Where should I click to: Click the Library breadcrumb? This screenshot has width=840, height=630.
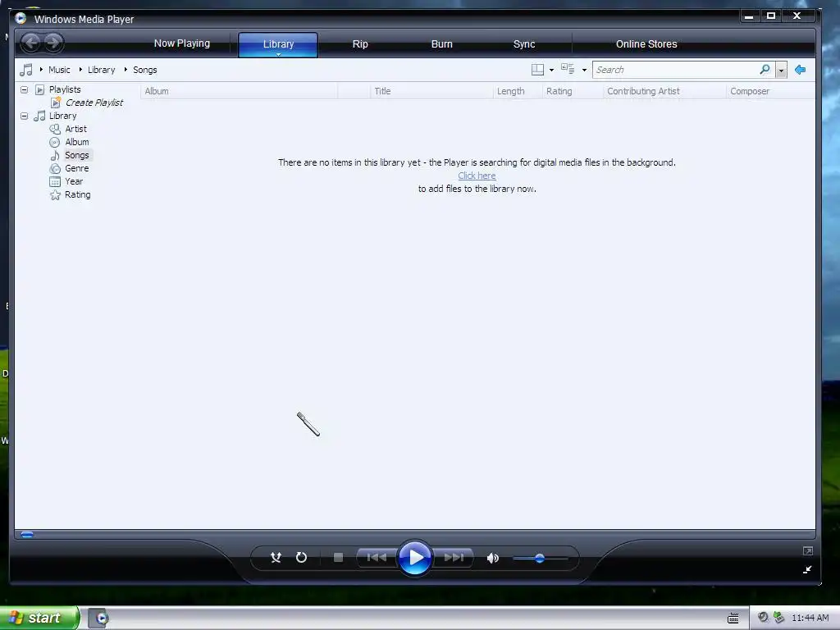(101, 70)
